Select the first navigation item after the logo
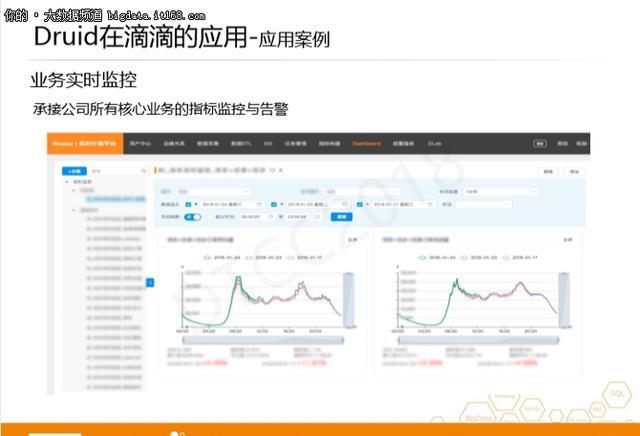Image resolution: width=640 pixels, height=436 pixels. (x=140, y=144)
